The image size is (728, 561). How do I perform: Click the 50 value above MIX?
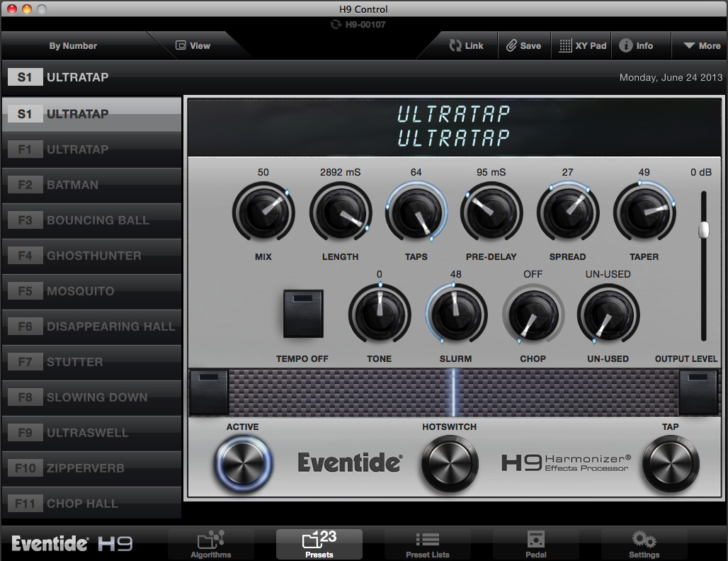(263, 172)
